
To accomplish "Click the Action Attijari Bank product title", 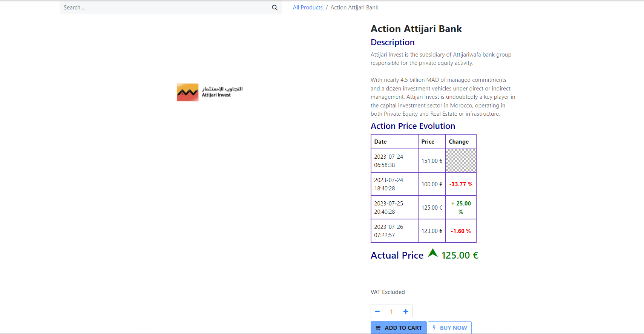I will coord(416,29).
